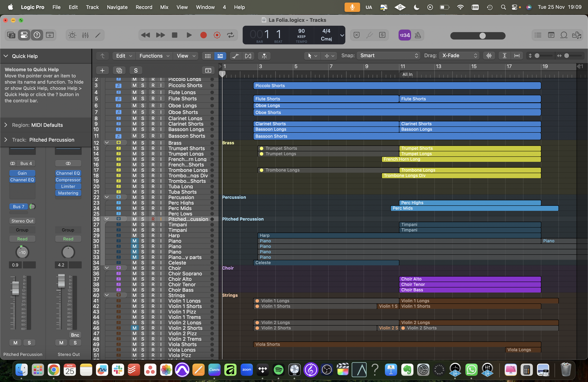Expand the Region MIDI Defaults inspector

[6, 125]
